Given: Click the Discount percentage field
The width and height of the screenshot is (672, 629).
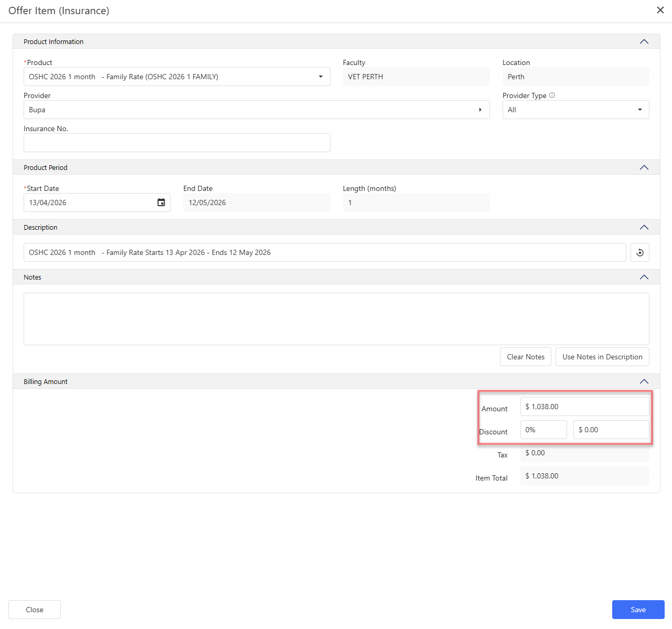Looking at the screenshot, I should point(543,430).
